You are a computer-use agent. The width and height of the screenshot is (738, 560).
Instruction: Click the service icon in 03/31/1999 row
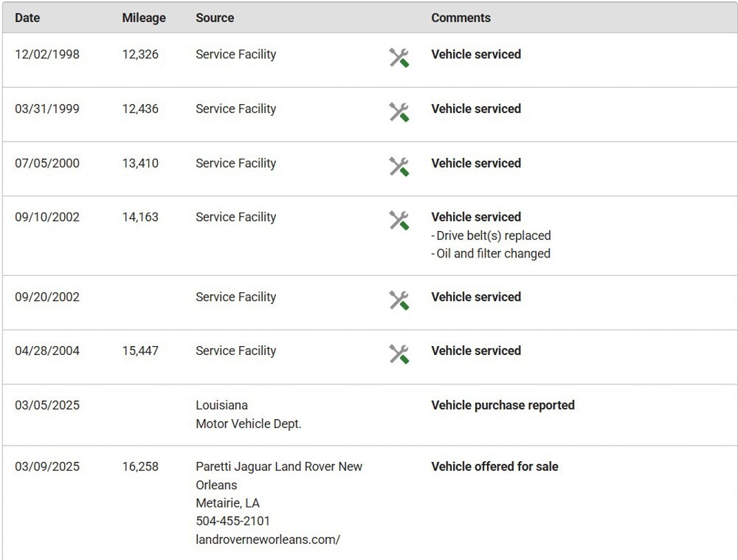[x=399, y=112]
